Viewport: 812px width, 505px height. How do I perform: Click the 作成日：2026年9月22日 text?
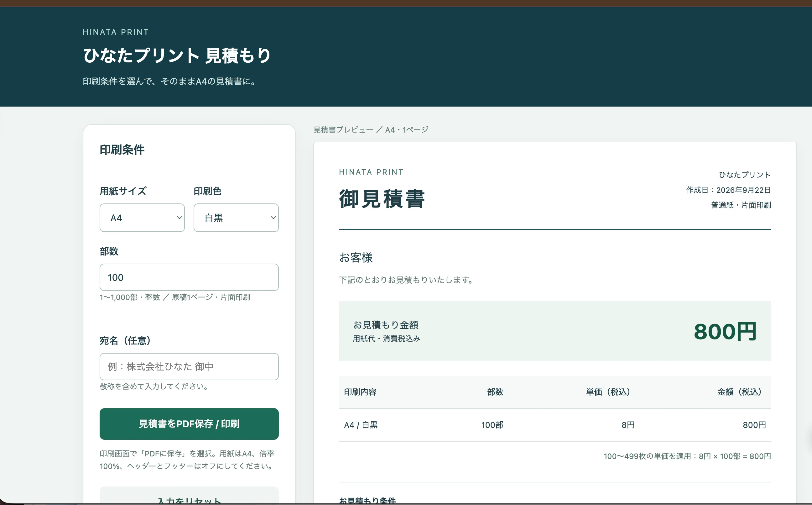point(729,190)
